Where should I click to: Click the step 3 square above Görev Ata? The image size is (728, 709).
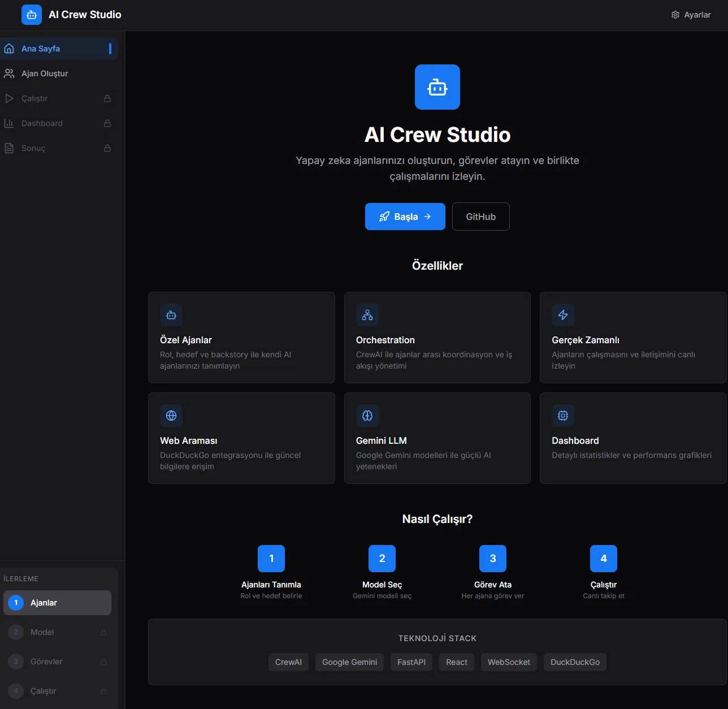[x=493, y=559]
